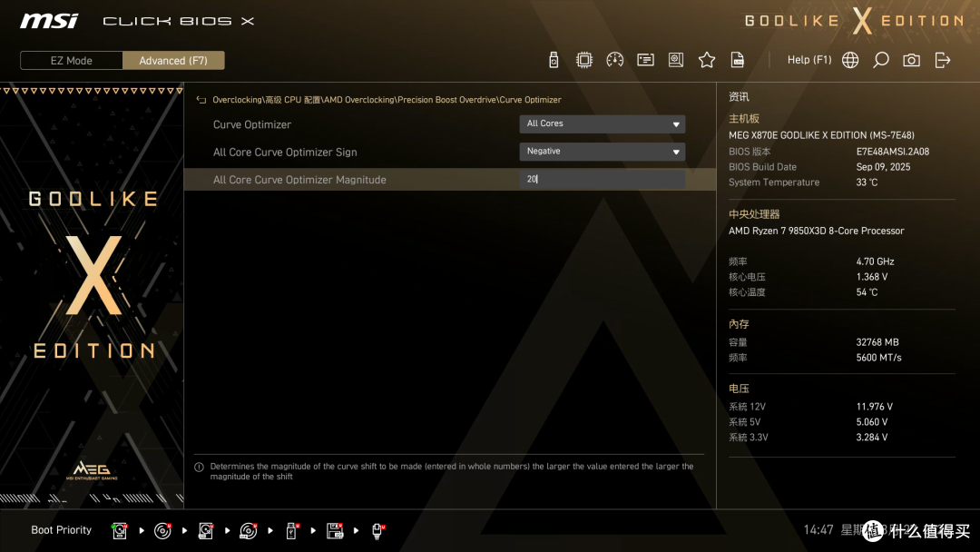Select the second boot device optical disc icon
The height and width of the screenshot is (552, 980).
pos(162,531)
